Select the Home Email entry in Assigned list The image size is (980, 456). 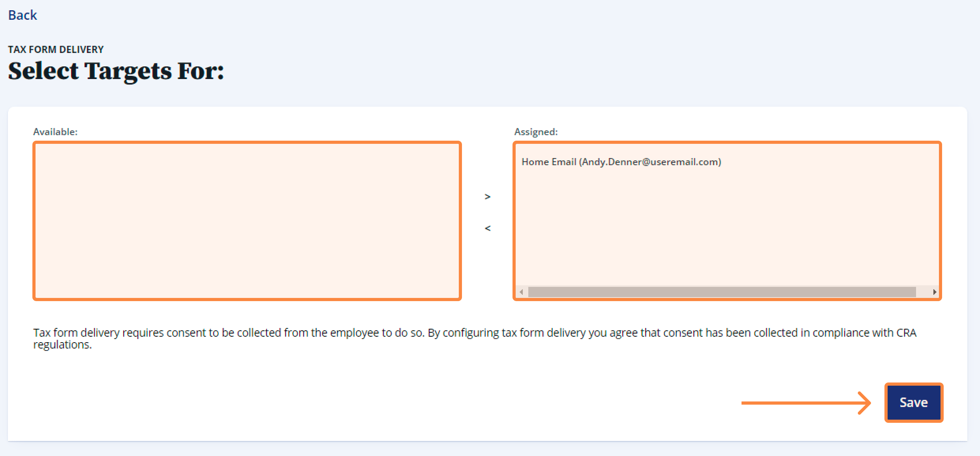pos(621,162)
